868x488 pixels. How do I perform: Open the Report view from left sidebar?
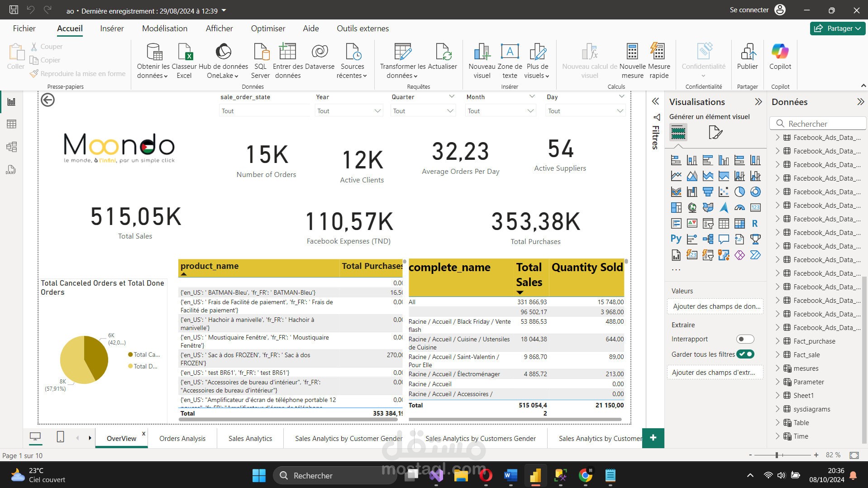tap(11, 101)
